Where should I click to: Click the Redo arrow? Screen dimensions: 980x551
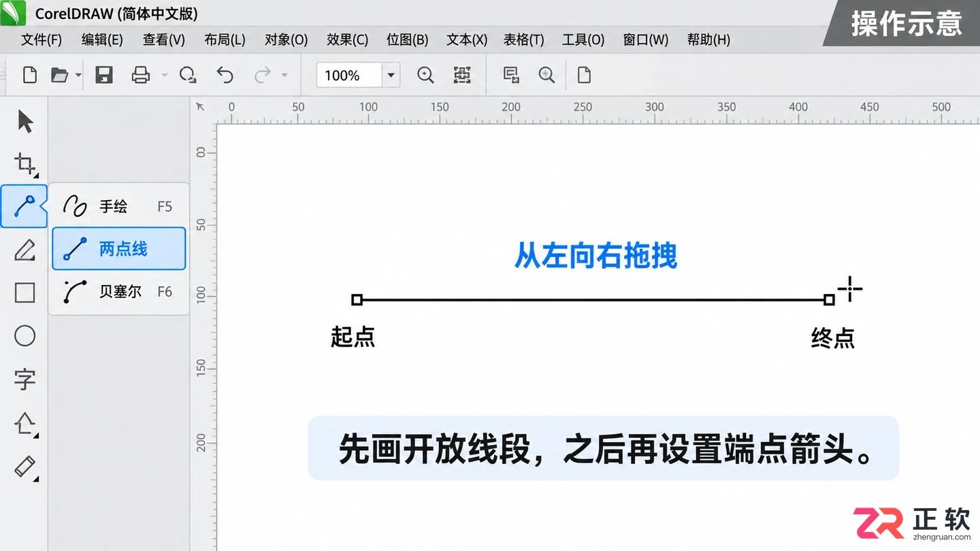262,75
